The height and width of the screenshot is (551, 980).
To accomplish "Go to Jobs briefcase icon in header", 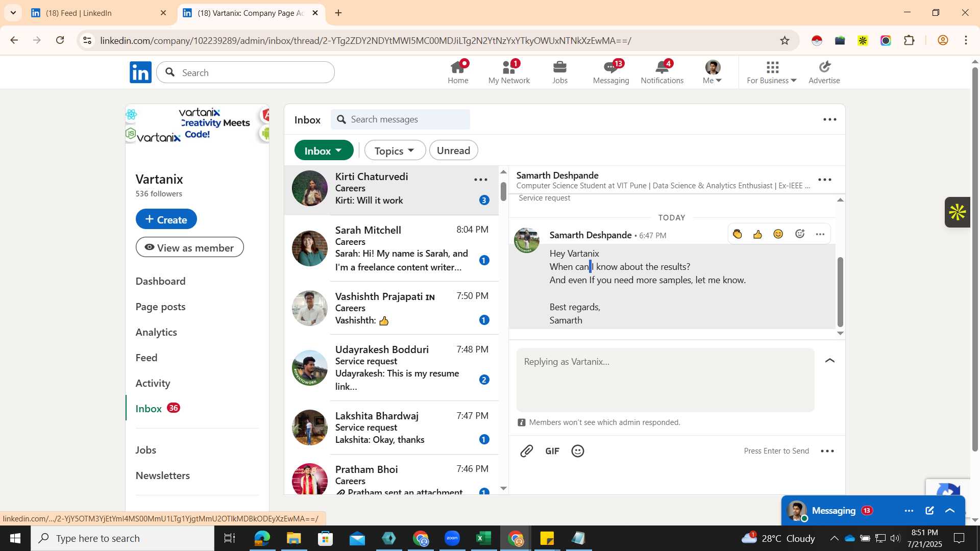I will [560, 72].
